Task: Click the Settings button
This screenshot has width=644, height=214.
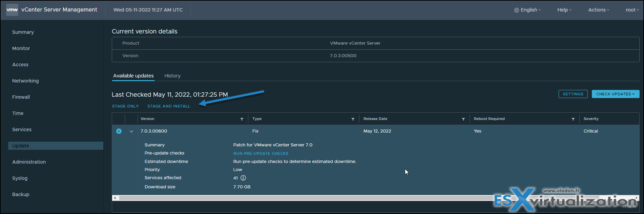Action: (x=573, y=94)
